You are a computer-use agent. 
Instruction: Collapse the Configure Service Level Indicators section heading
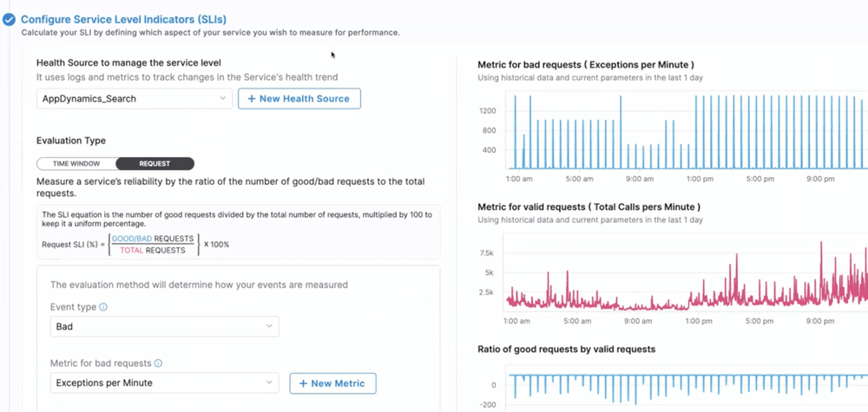(x=125, y=18)
